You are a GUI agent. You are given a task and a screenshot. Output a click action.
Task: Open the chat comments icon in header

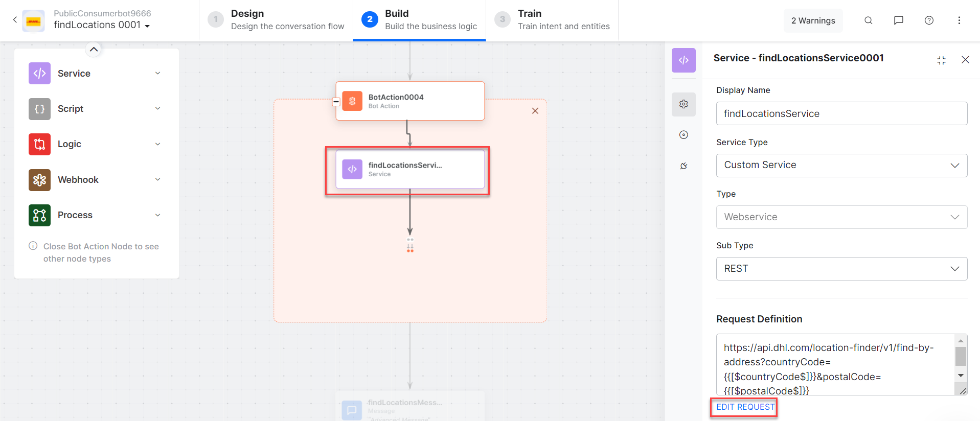tap(898, 20)
